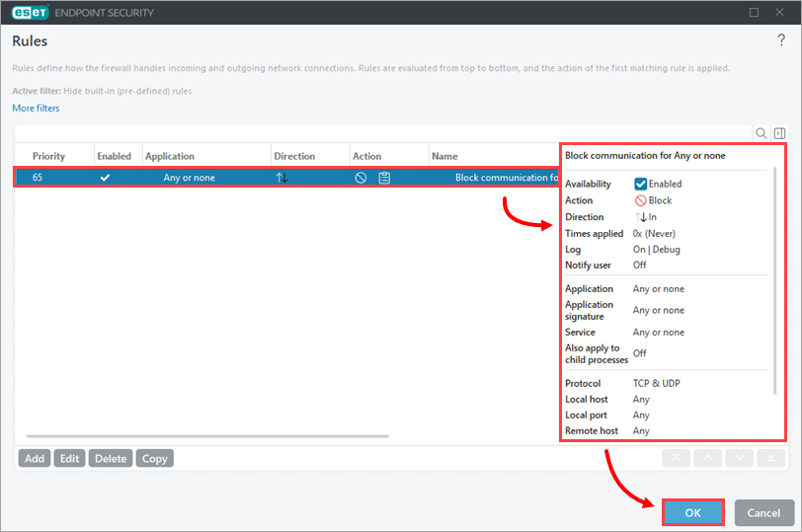Click the block action icon in rule row
The width and height of the screenshot is (802, 532).
click(x=361, y=178)
